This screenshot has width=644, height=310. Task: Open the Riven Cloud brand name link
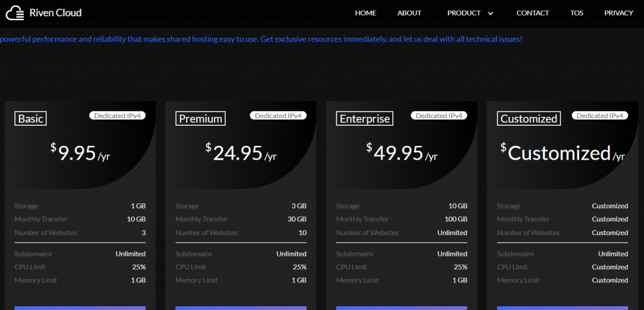[x=55, y=13]
